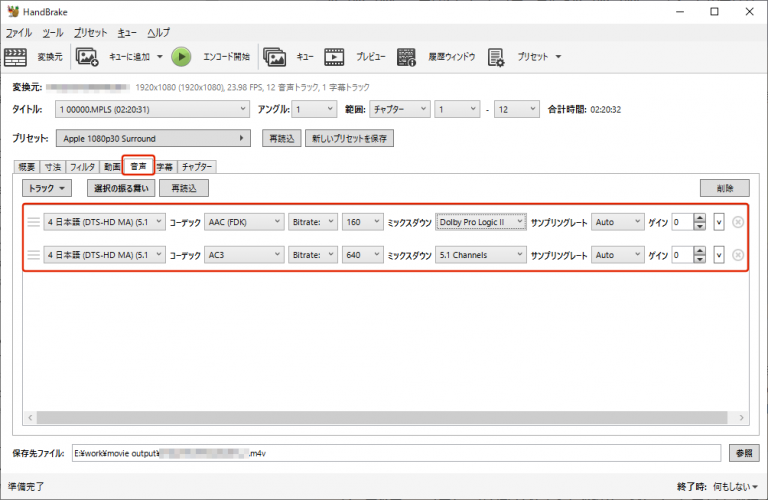Remove the AC3 audio track
The height and width of the screenshot is (500, 768).
738,255
